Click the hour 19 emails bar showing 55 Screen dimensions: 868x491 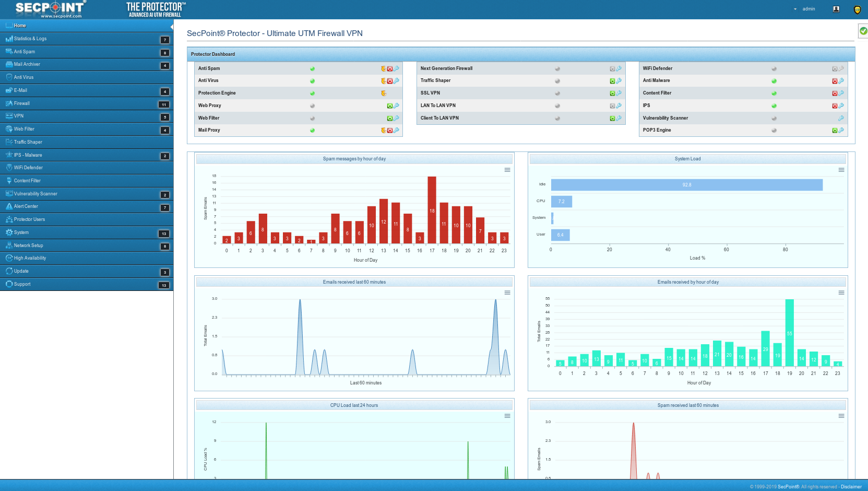click(x=790, y=333)
